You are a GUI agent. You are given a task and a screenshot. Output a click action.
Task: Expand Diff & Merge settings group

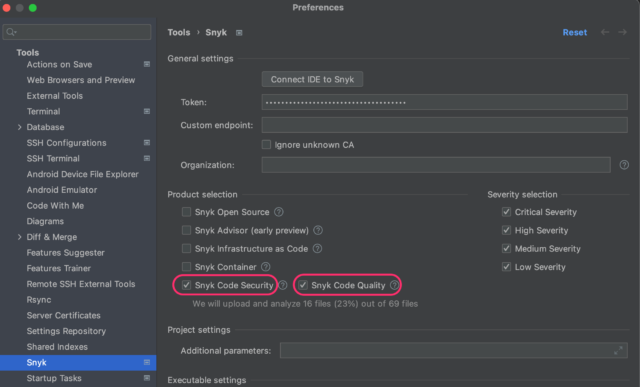tap(19, 237)
